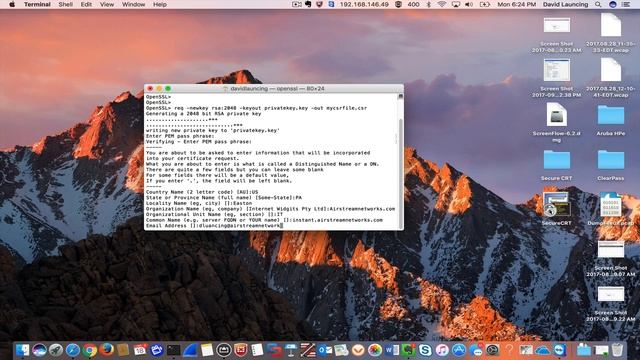Open the Help menu
The image size is (640, 360).
pos(160,4)
